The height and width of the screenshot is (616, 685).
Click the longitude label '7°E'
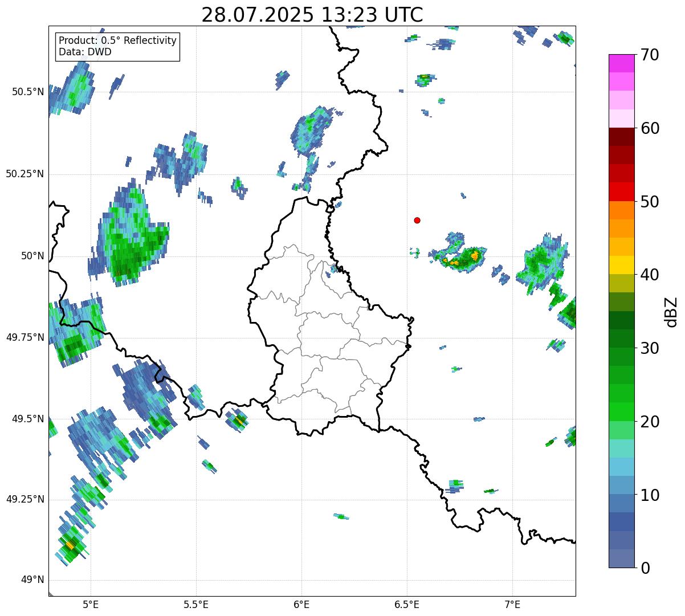[512, 604]
